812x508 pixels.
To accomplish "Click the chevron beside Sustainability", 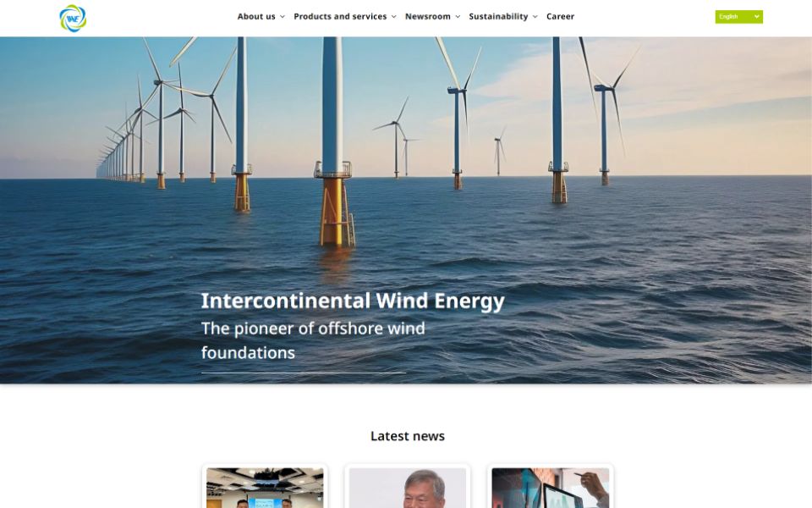I will [535, 17].
